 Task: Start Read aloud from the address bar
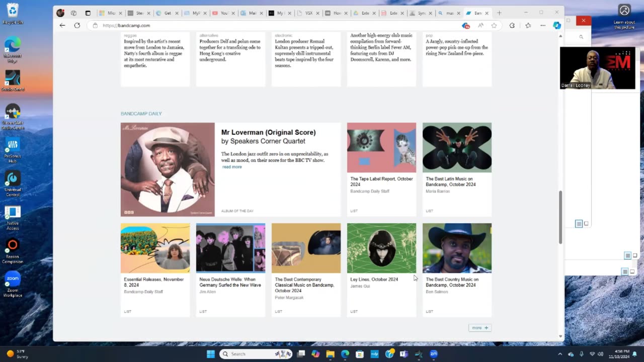pos(480,25)
